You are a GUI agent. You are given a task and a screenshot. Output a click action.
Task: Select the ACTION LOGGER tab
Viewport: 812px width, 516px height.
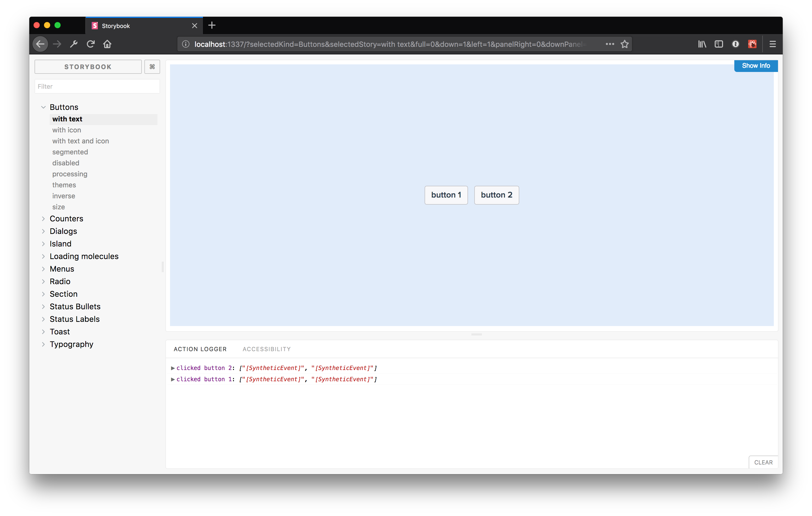tap(200, 349)
